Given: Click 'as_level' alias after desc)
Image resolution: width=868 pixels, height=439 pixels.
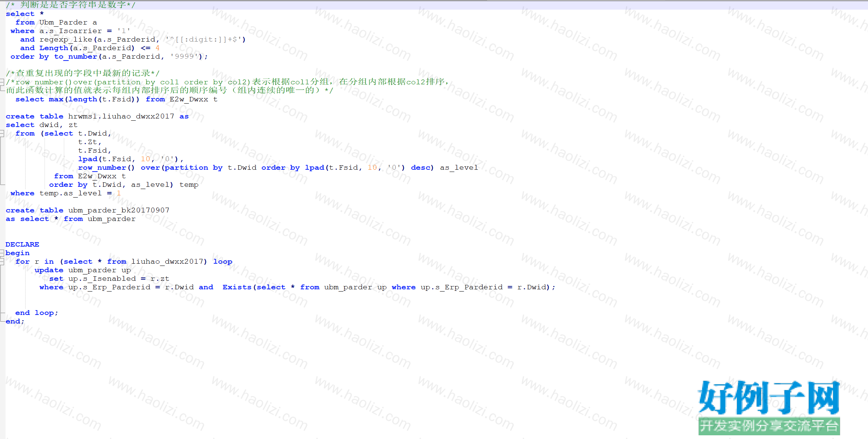Looking at the screenshot, I should 459,168.
